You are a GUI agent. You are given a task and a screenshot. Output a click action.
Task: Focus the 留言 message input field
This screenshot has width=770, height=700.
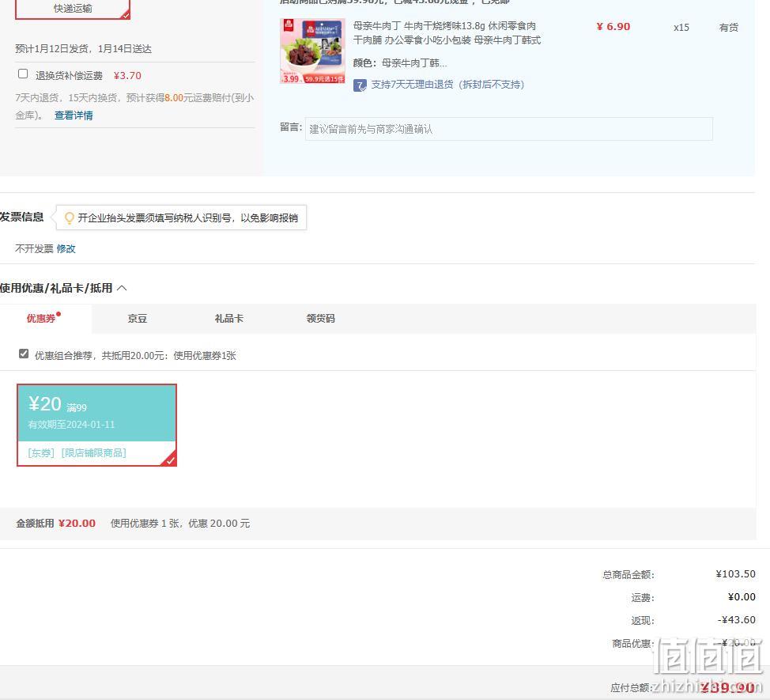pyautogui.click(x=509, y=129)
